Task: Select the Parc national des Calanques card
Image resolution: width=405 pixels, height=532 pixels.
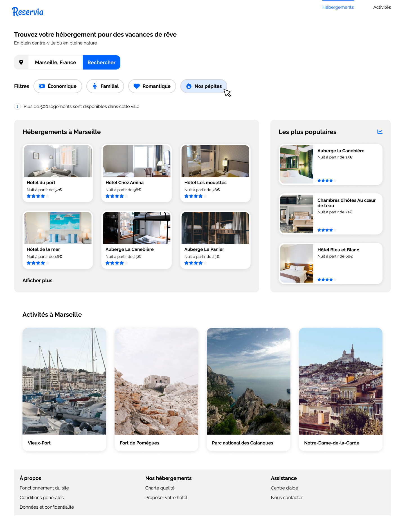Action: [248, 389]
